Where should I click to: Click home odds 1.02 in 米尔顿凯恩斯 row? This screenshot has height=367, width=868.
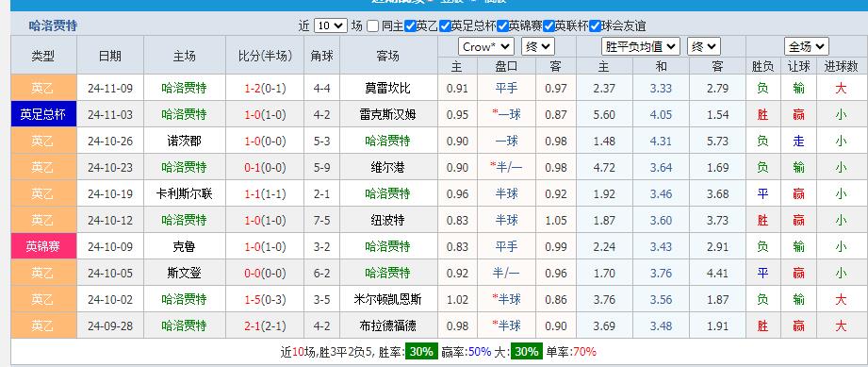[x=457, y=299]
